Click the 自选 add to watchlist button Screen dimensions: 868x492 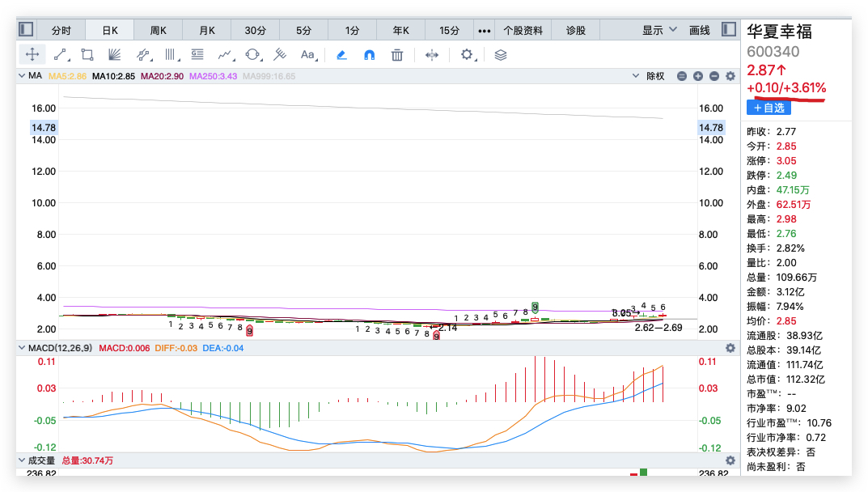(768, 108)
